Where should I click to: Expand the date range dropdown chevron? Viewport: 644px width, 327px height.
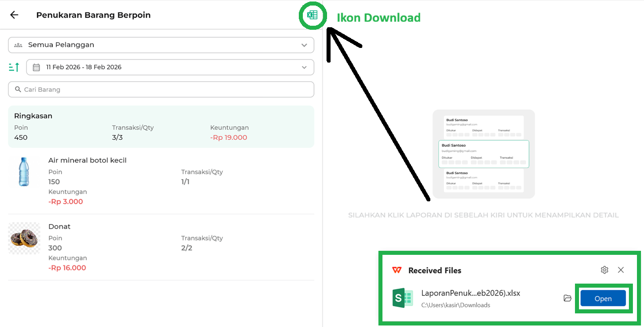click(304, 67)
